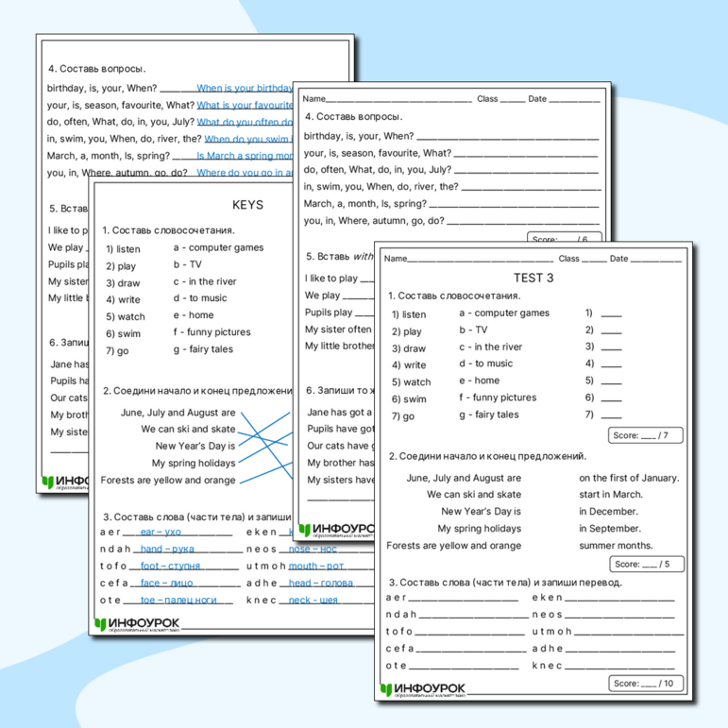The image size is (728, 728).
Task: Click 'My sister often' on the middle page
Action: click(338, 330)
